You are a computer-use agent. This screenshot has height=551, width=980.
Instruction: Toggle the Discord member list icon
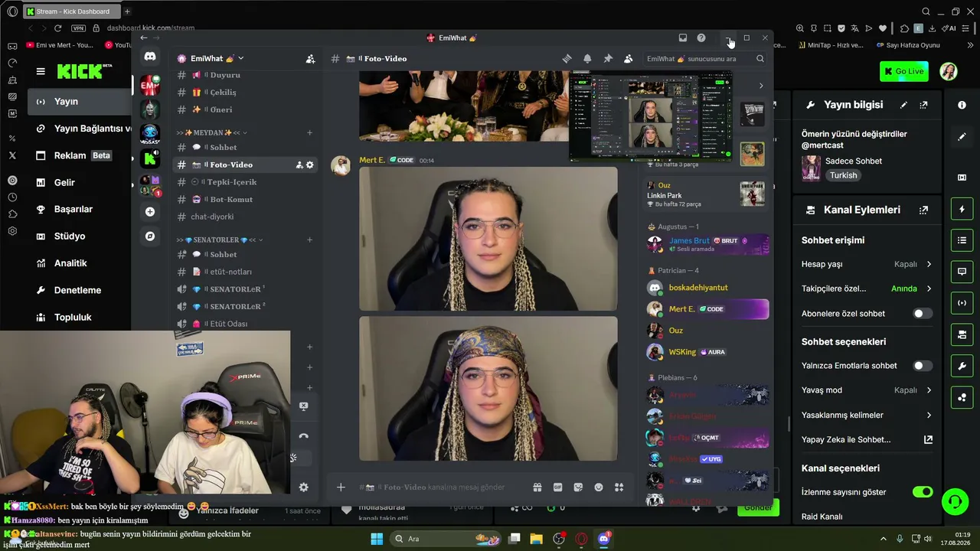[x=629, y=59]
